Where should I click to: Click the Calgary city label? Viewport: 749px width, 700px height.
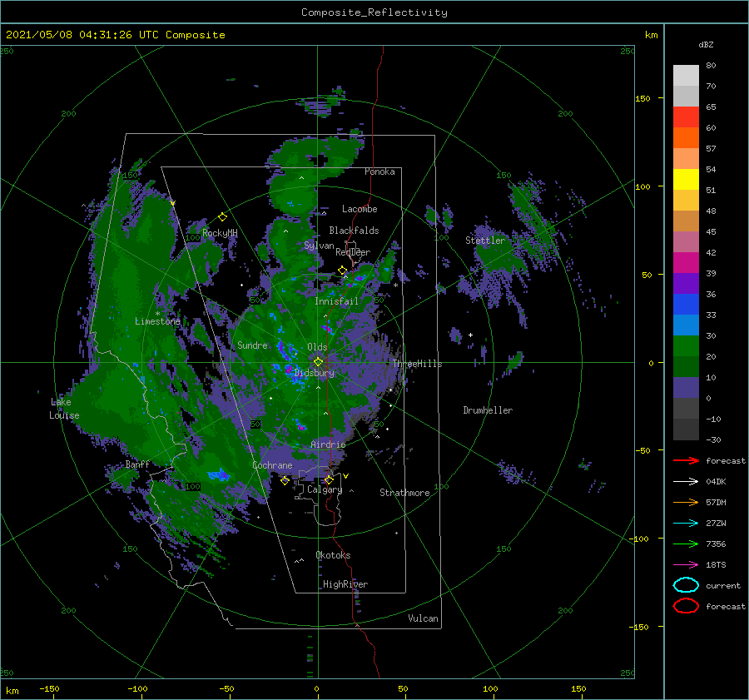click(x=325, y=489)
